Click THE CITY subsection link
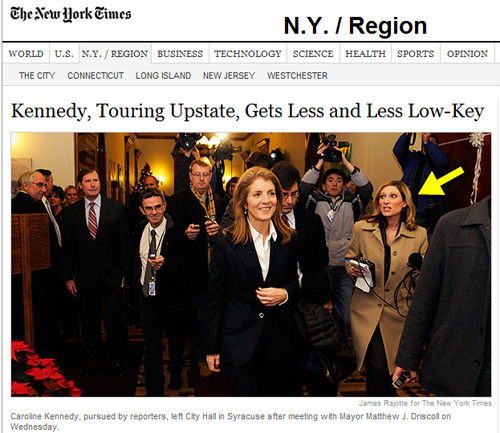Screen dimensions: 500x433 (x=37, y=76)
